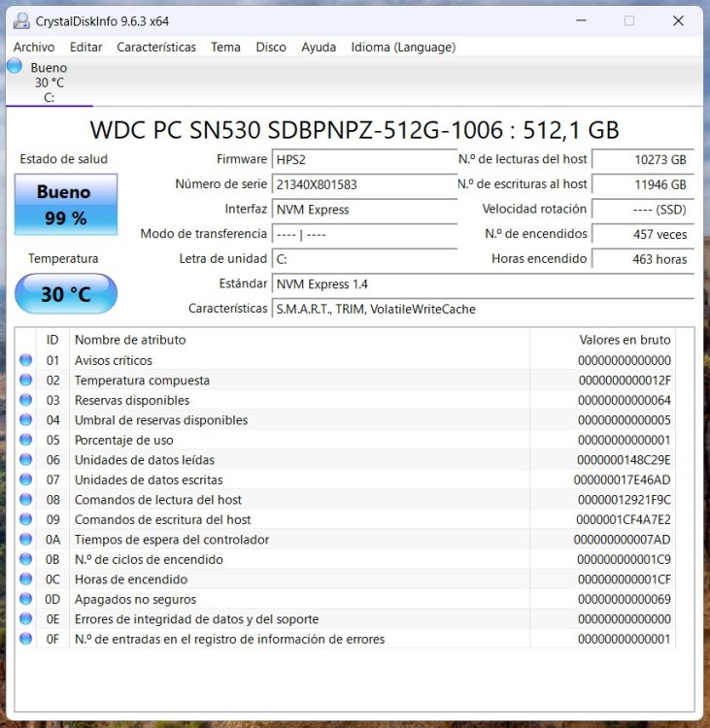This screenshot has height=728, width=710.
Task: Click the Modo de transferencia field
Action: click(365, 234)
